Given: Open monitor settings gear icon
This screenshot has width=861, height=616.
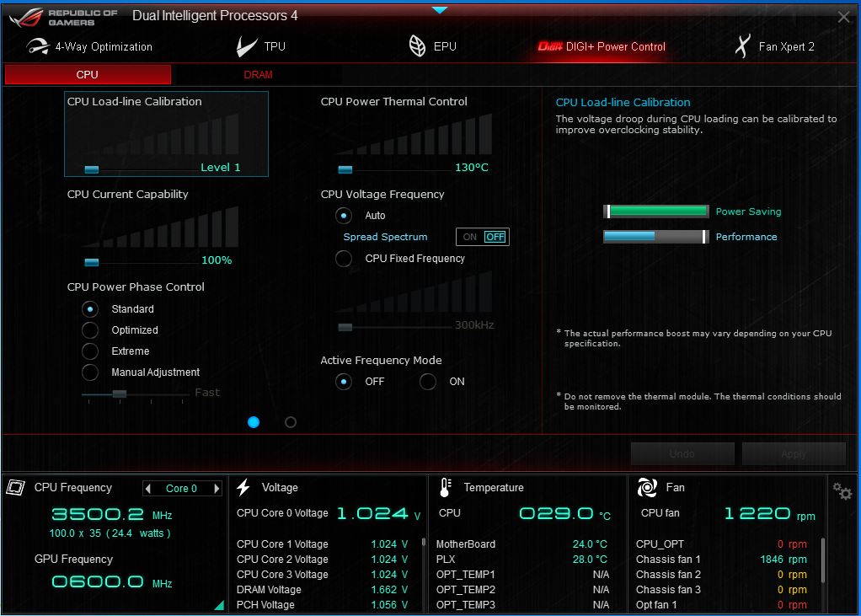Looking at the screenshot, I should point(842,490).
